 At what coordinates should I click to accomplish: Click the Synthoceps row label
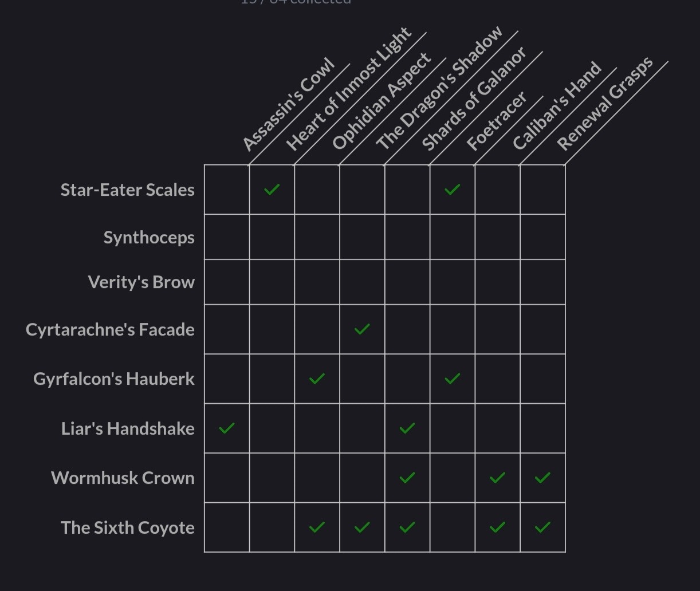pos(149,238)
